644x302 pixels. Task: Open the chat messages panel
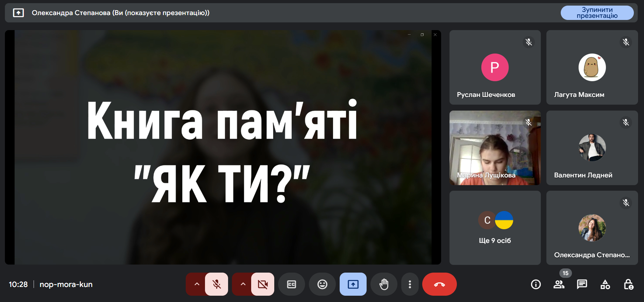tap(582, 284)
